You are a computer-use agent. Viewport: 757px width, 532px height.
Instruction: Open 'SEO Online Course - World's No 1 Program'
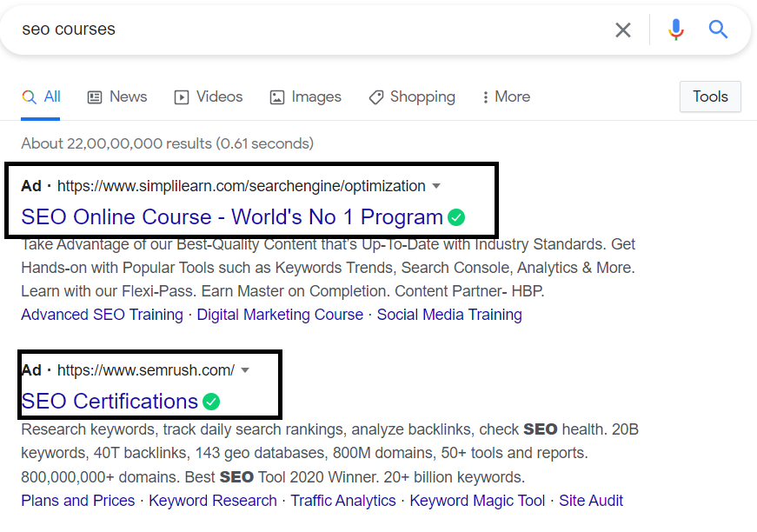tap(232, 217)
